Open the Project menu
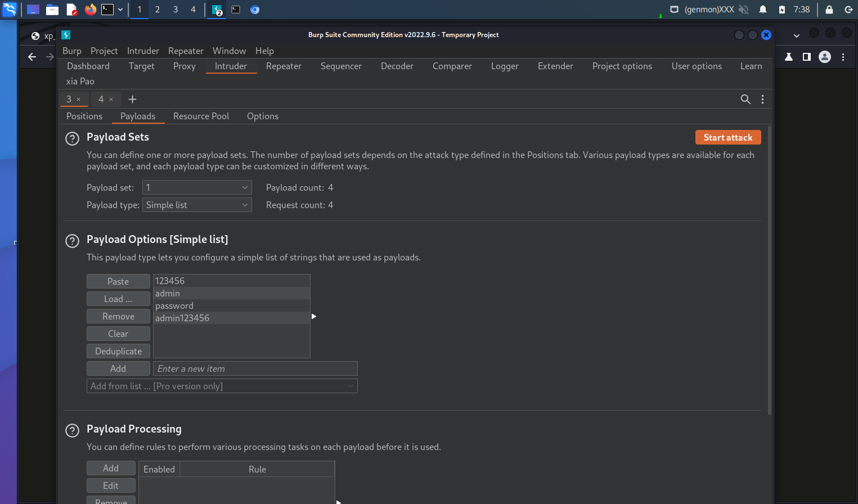The image size is (858, 504). 104,51
